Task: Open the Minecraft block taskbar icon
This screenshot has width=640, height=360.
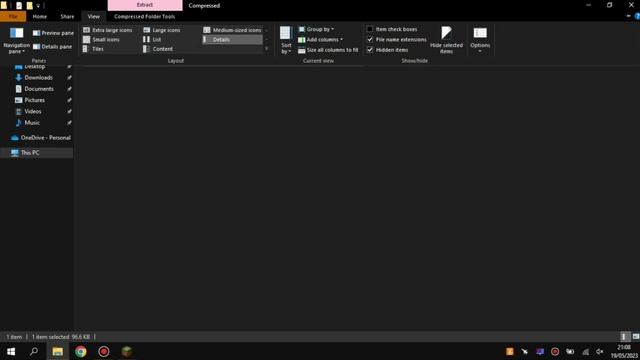Action: point(127,351)
